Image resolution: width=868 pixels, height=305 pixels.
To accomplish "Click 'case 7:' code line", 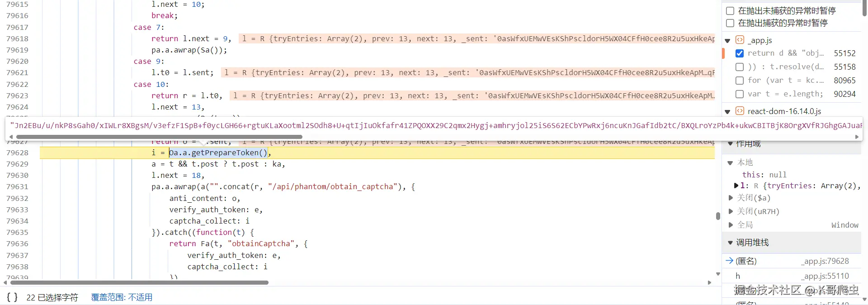I will [149, 28].
